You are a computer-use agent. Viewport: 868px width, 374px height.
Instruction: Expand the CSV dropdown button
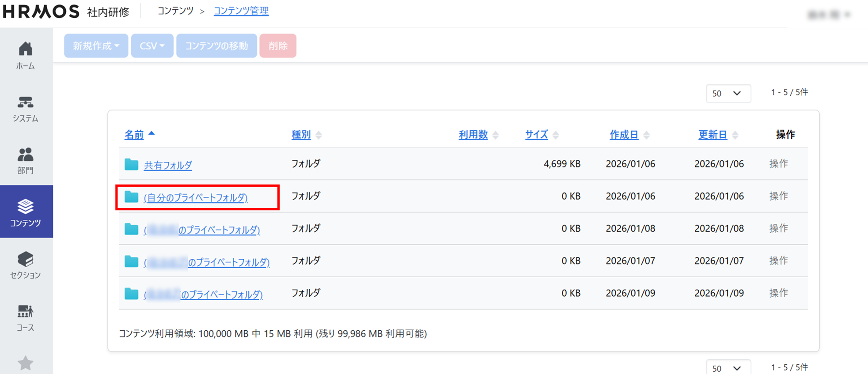[152, 46]
